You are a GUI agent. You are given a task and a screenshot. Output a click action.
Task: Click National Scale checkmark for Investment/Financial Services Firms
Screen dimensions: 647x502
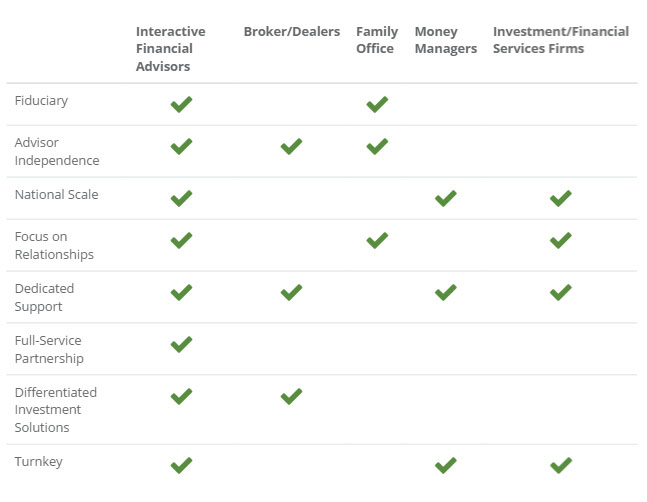pyautogui.click(x=561, y=198)
